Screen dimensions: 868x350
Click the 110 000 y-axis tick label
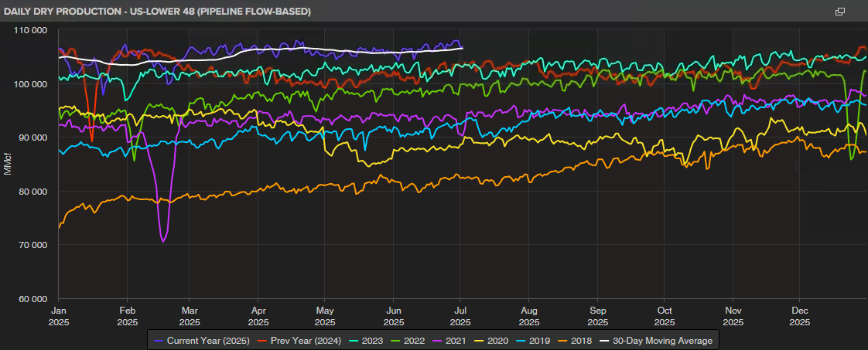click(31, 30)
